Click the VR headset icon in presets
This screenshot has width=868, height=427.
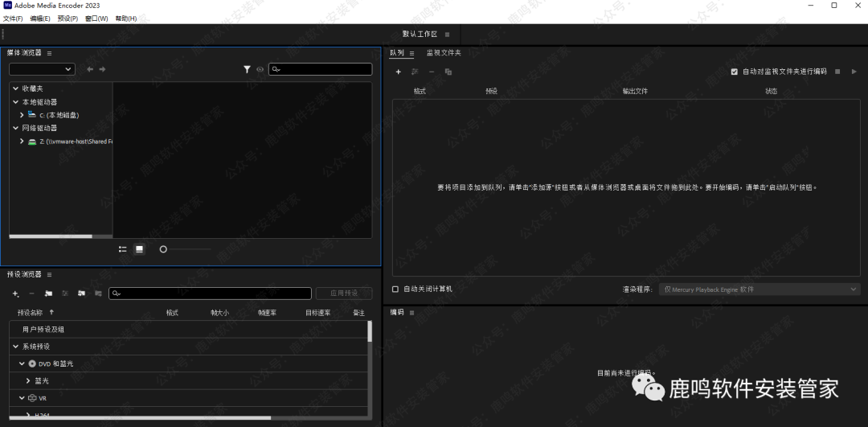pyautogui.click(x=32, y=397)
